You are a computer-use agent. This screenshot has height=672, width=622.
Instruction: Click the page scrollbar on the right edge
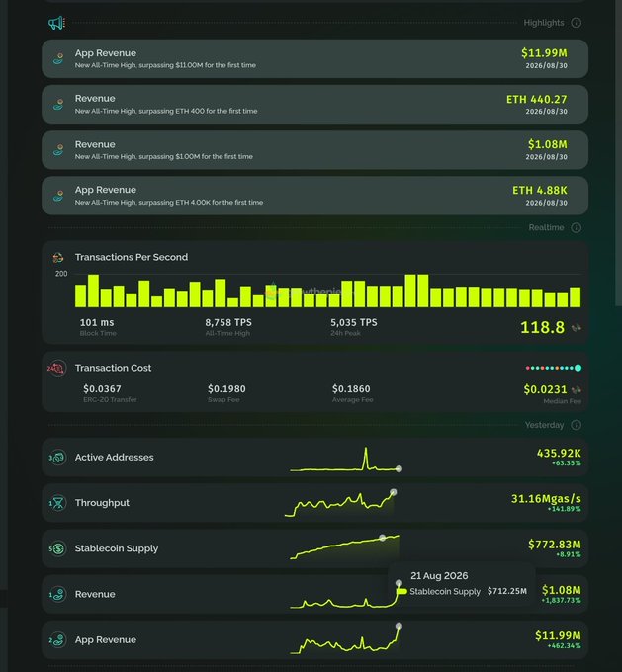point(618,152)
